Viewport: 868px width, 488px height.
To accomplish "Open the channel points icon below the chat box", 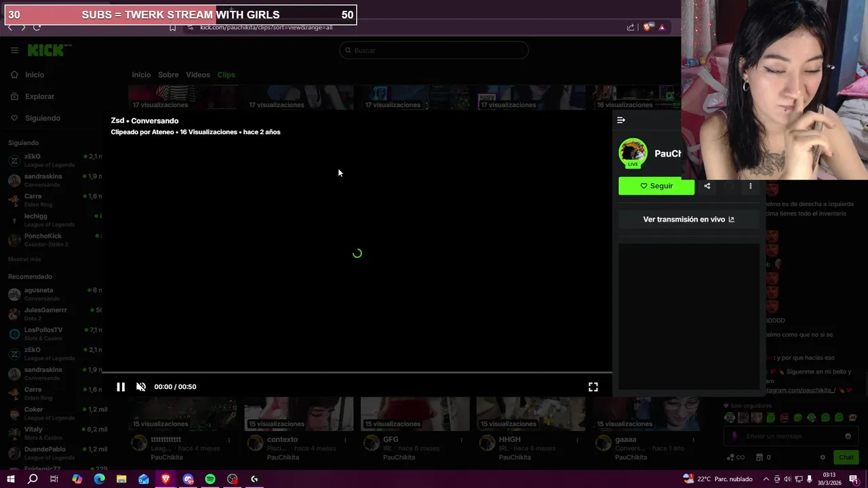I will pyautogui.click(x=730, y=457).
